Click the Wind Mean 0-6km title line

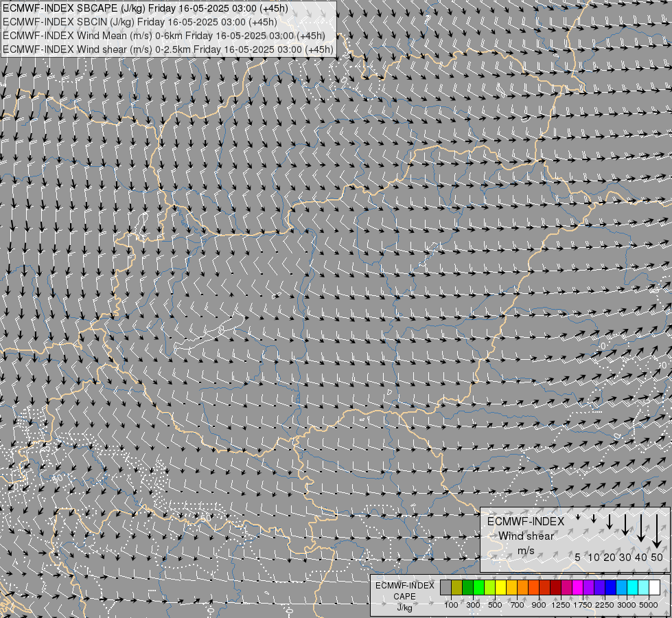(164, 36)
